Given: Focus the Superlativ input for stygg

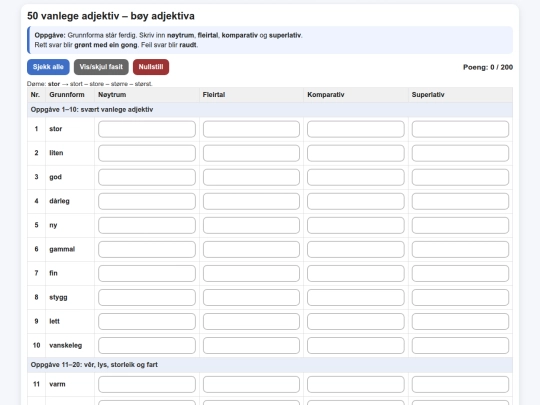Looking at the screenshot, I should coord(460,298).
